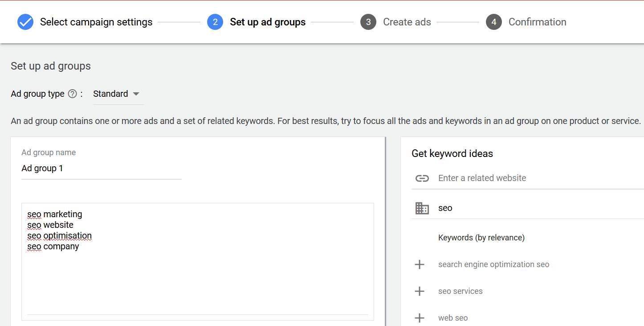
Task: Click the gray circle icon for step 4
Action: point(493,21)
